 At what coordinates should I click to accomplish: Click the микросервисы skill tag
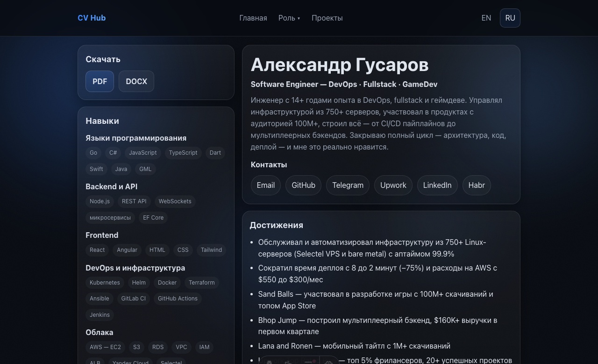click(x=110, y=218)
